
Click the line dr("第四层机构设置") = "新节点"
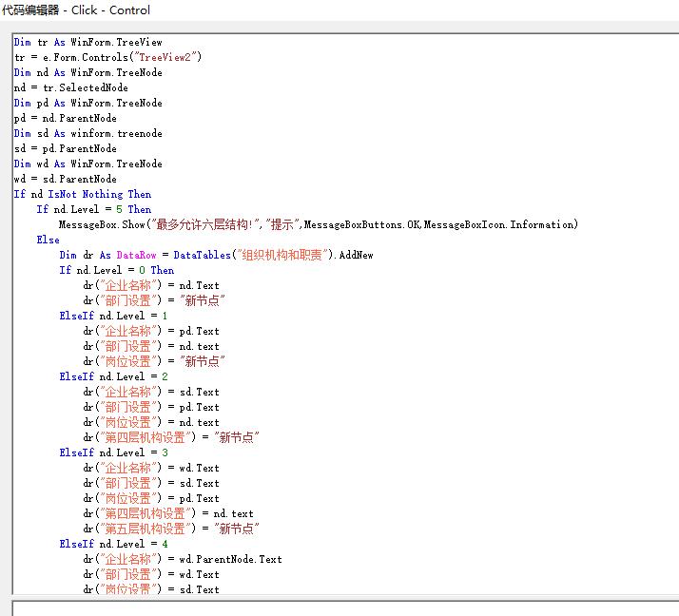click(x=171, y=437)
